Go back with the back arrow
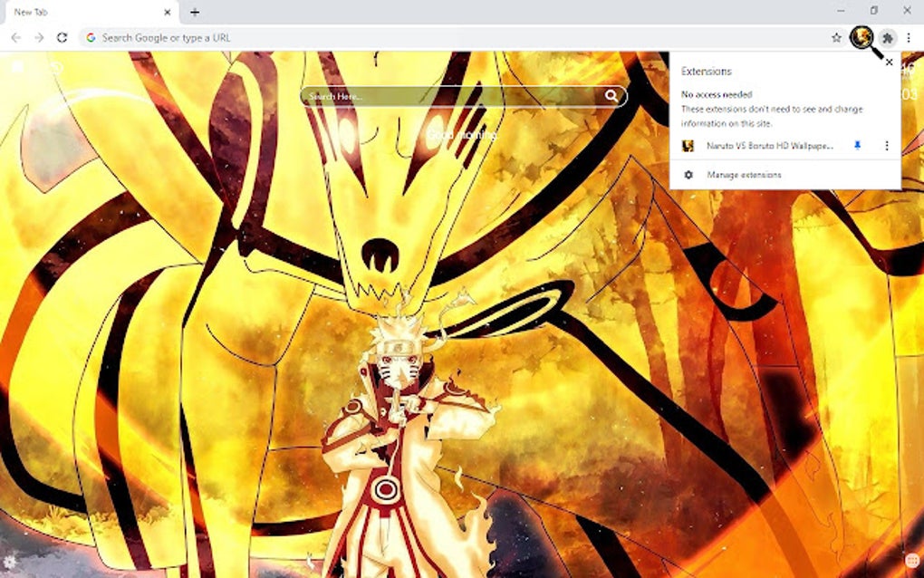The height and width of the screenshot is (578, 924). [16, 38]
